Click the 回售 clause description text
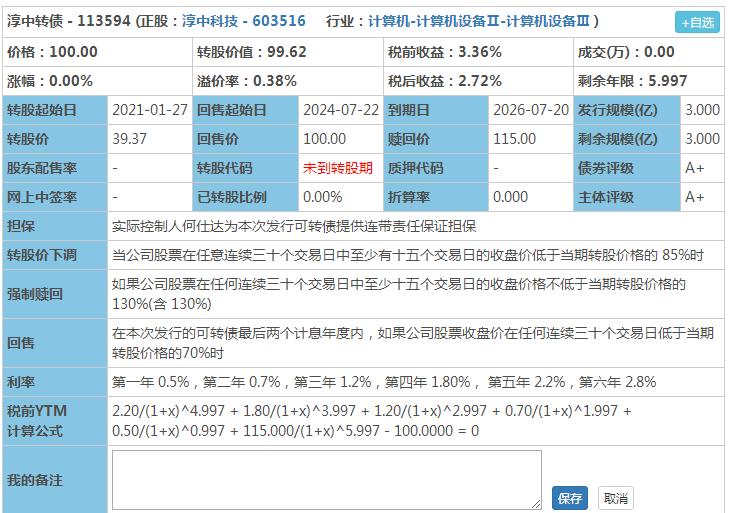The width and height of the screenshot is (736, 513). tap(413, 343)
